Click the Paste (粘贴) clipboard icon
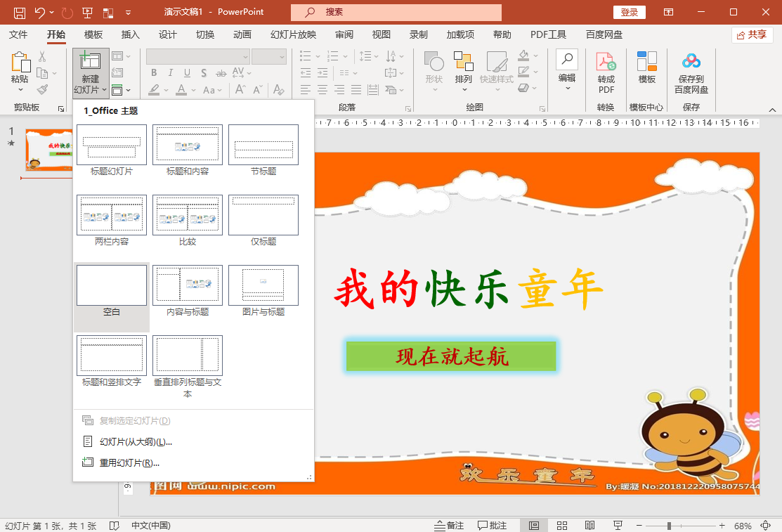The width and height of the screenshot is (782, 532). (x=20, y=65)
